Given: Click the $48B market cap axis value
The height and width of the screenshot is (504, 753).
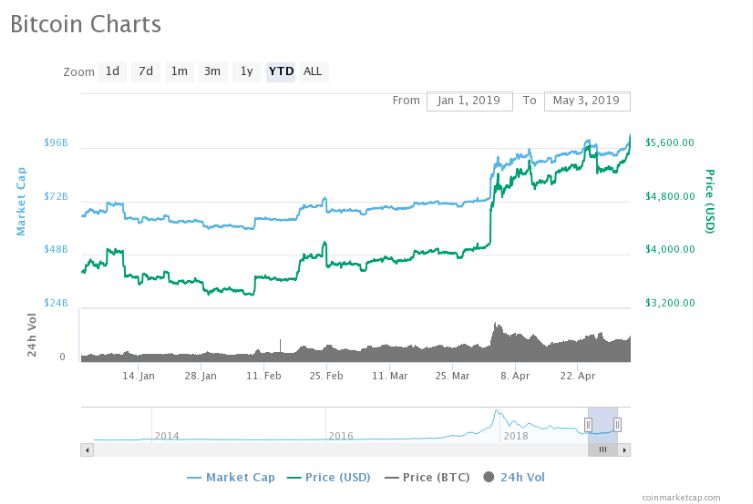Looking at the screenshot, I should coord(56,249).
